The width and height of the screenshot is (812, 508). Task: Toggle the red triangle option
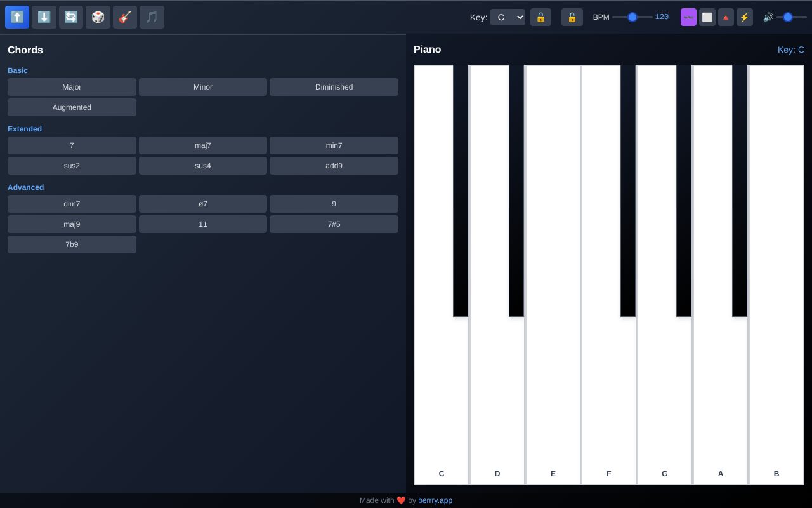(x=726, y=17)
